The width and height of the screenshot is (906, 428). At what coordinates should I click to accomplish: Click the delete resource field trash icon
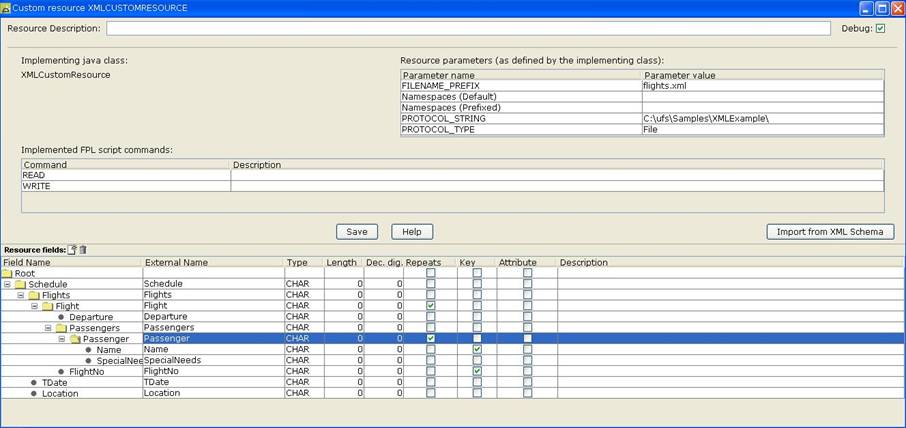coord(83,250)
